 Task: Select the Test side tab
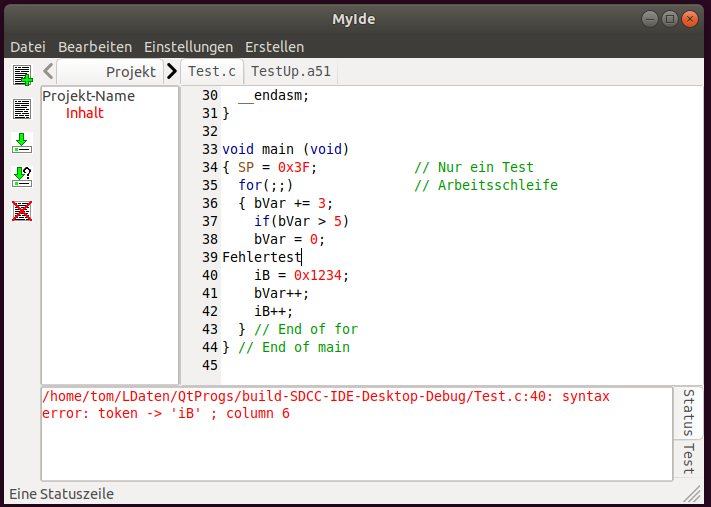(x=688, y=458)
